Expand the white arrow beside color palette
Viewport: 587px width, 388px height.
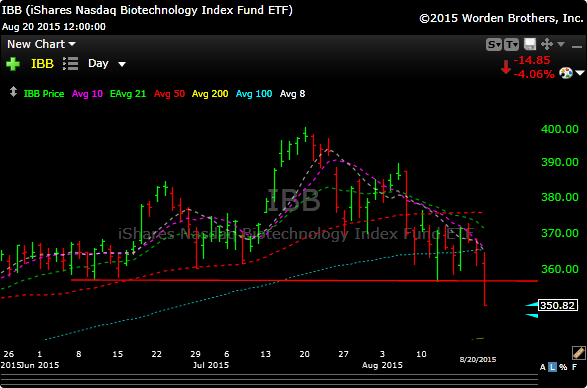[580, 73]
